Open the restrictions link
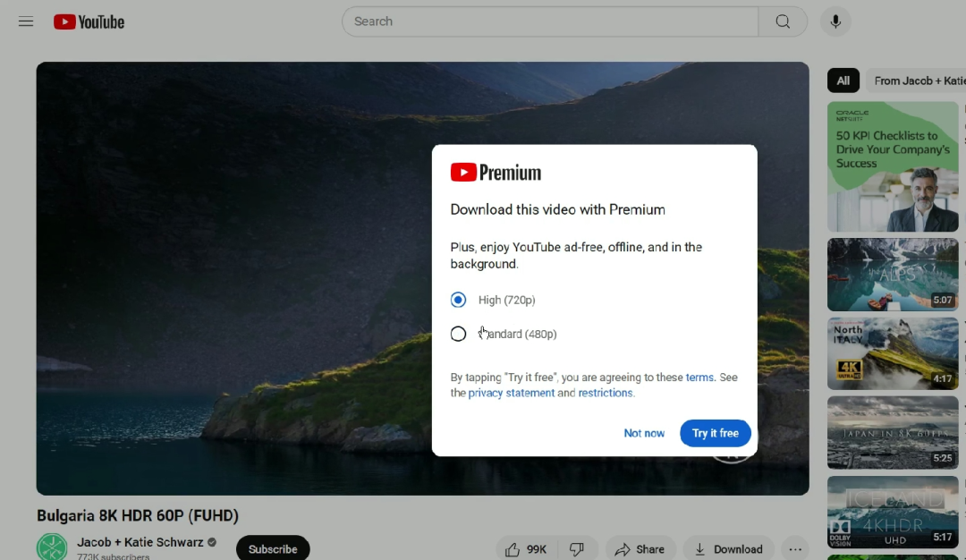Image resolution: width=966 pixels, height=560 pixels. 605,393
